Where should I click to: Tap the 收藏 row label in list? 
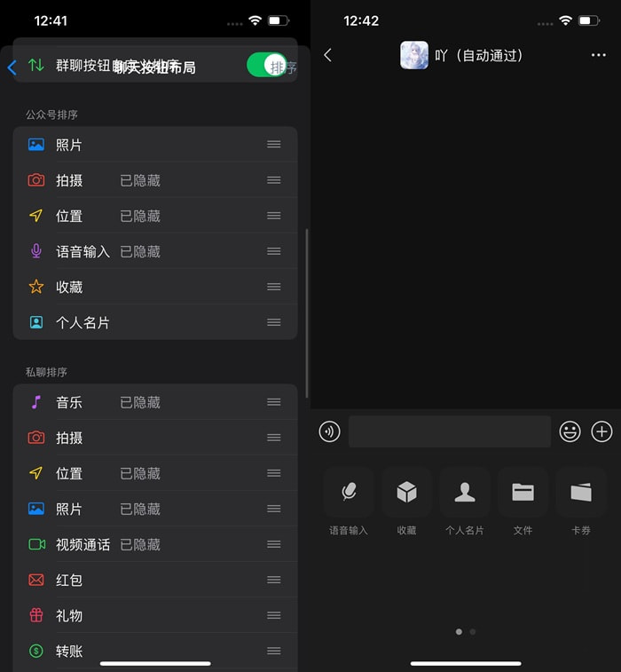69,287
